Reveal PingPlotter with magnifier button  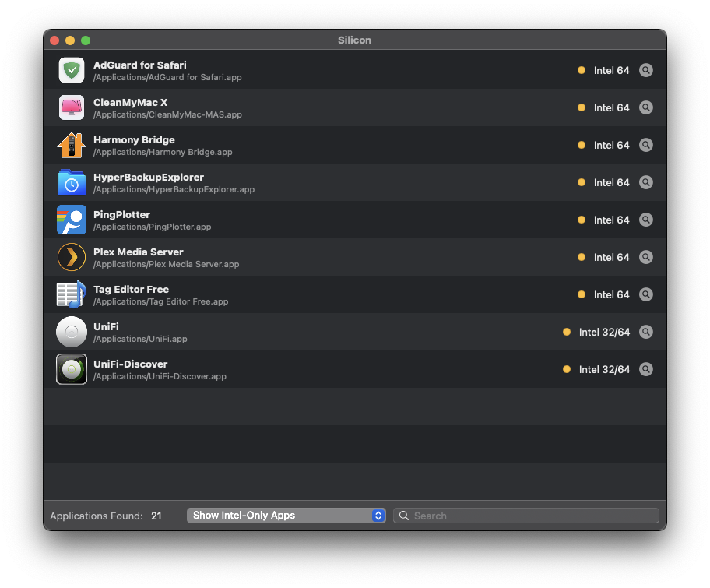tap(645, 220)
